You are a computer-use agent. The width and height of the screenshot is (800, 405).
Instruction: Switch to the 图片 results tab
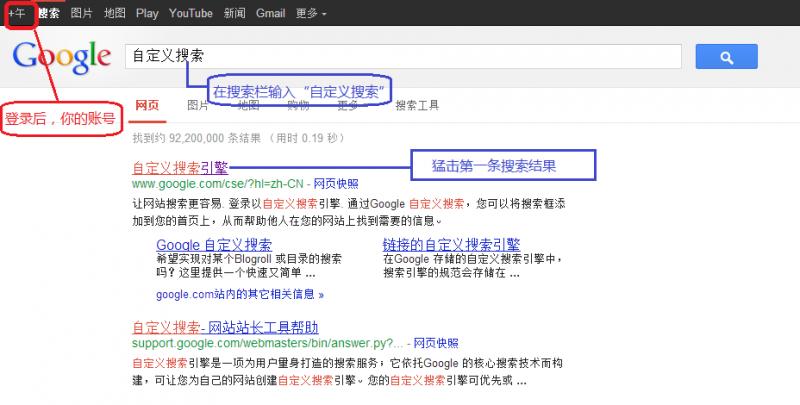pyautogui.click(x=198, y=105)
